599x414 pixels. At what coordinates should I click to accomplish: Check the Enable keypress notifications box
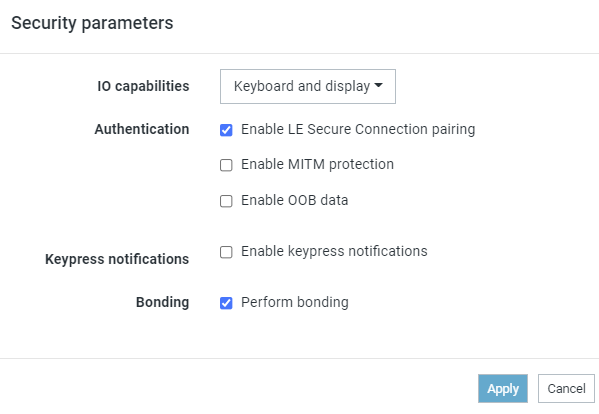(x=226, y=252)
